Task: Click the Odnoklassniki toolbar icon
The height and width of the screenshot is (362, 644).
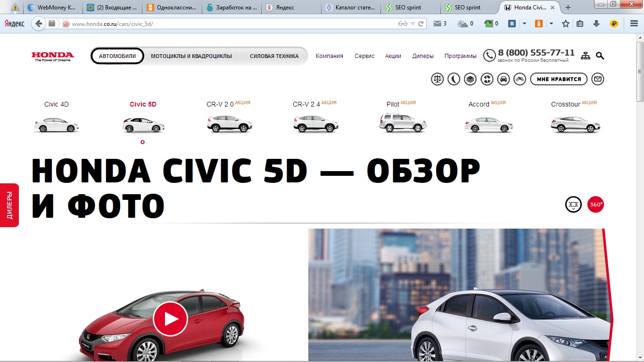Action: [x=538, y=24]
